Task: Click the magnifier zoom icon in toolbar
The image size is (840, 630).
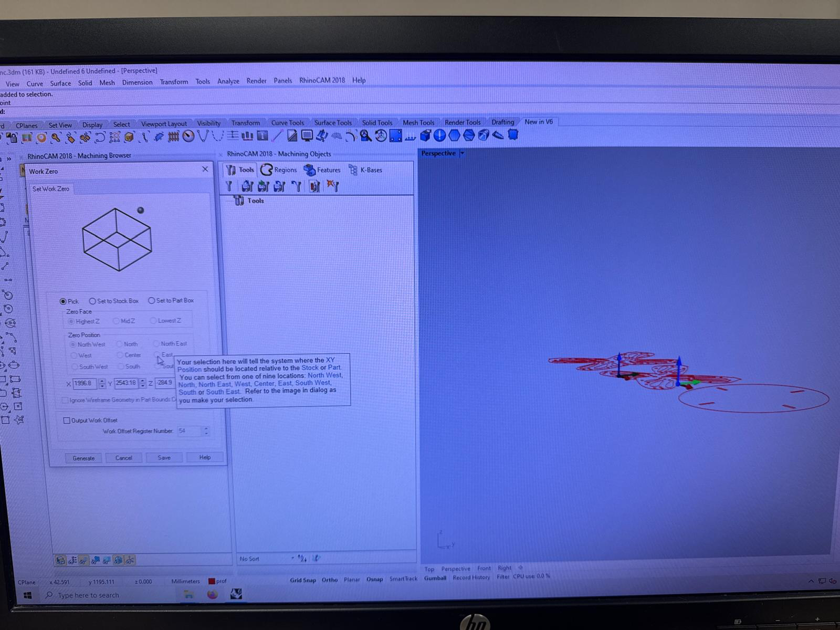Action: pyautogui.click(x=366, y=136)
